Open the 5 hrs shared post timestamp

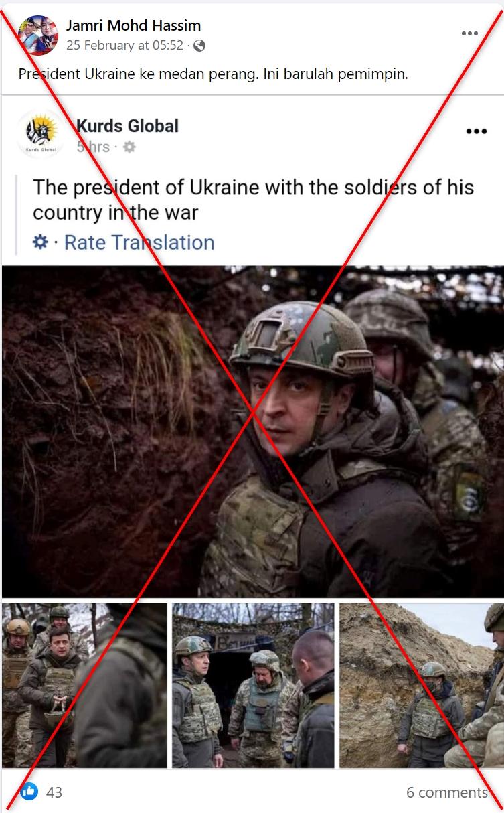(93, 147)
